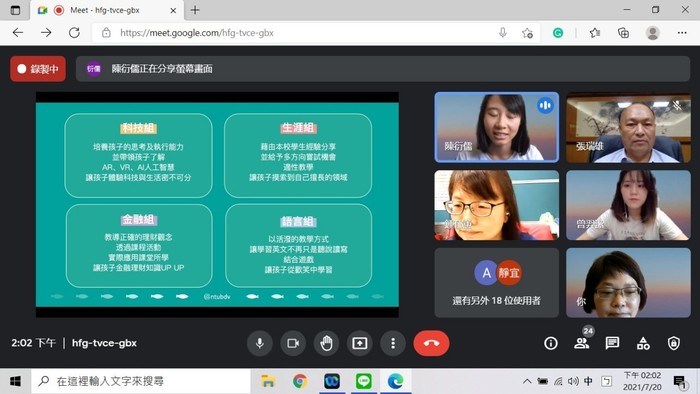Click the 還有另外 18 位使用者 tile
This screenshot has height=394, width=700.
pyautogui.click(x=496, y=283)
